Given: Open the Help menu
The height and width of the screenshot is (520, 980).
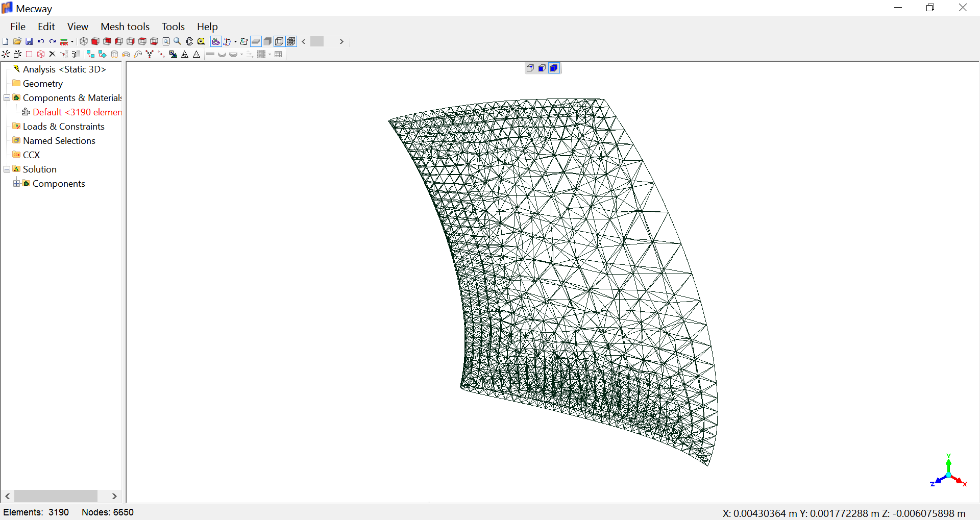Looking at the screenshot, I should pos(207,27).
